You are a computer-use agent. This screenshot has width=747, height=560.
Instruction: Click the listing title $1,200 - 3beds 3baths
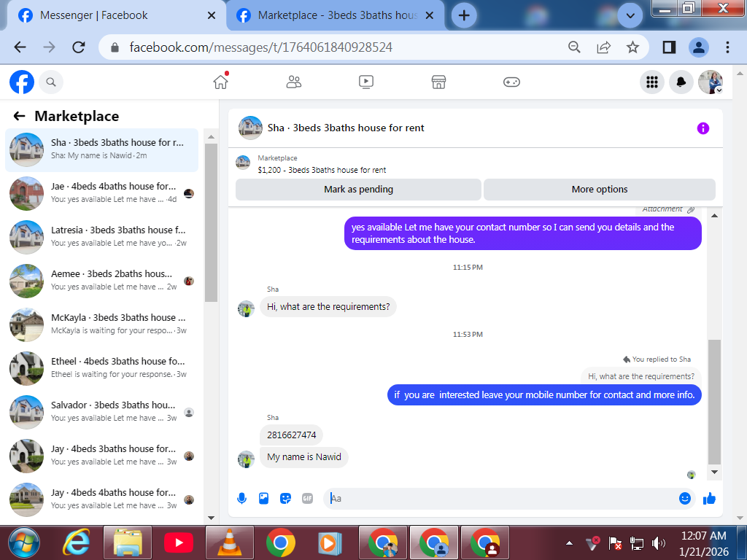point(322,170)
